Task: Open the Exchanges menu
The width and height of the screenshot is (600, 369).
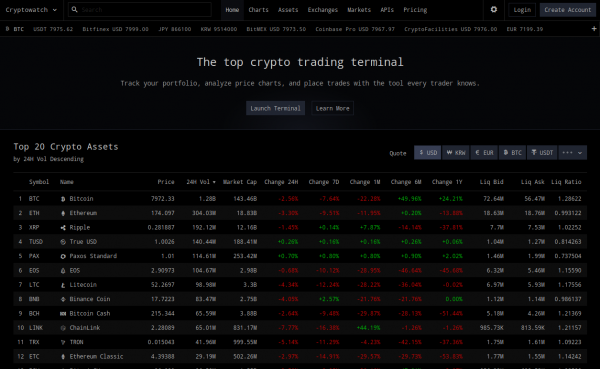Action: pos(323,10)
